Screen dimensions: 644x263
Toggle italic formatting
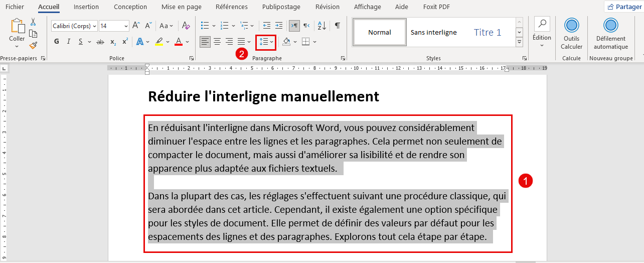click(69, 42)
